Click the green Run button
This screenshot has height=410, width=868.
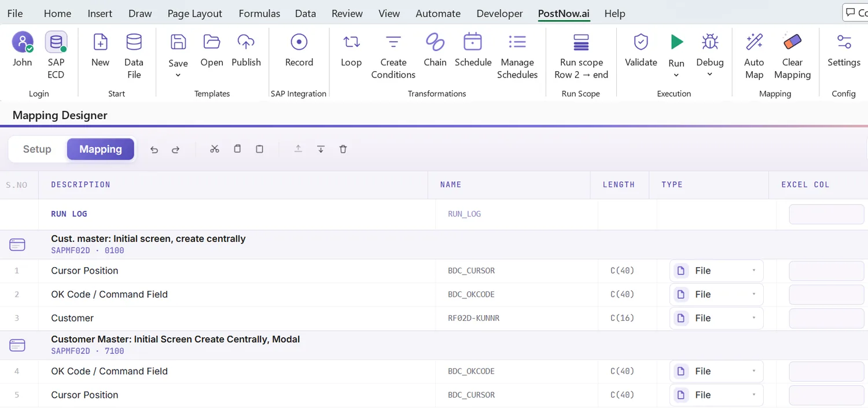(676, 42)
